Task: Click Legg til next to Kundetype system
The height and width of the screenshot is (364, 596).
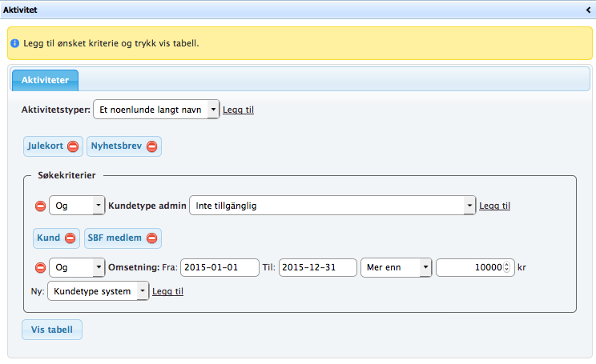Action: [x=167, y=291]
